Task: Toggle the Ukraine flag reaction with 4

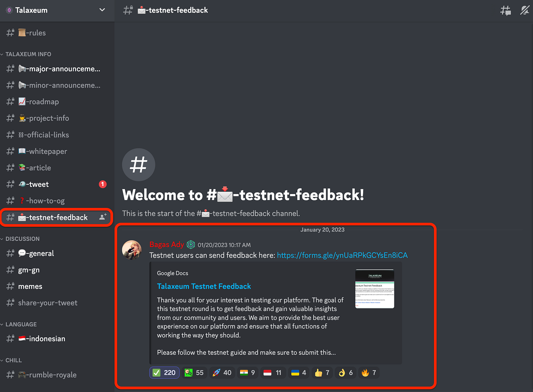Action: [x=298, y=373]
